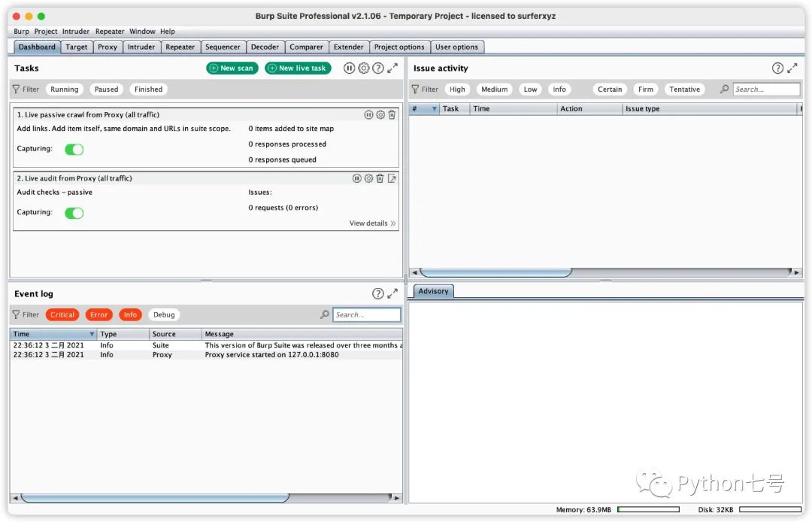Image resolution: width=812 pixels, height=522 pixels.
Task: Open the Project options tab
Action: click(x=398, y=47)
